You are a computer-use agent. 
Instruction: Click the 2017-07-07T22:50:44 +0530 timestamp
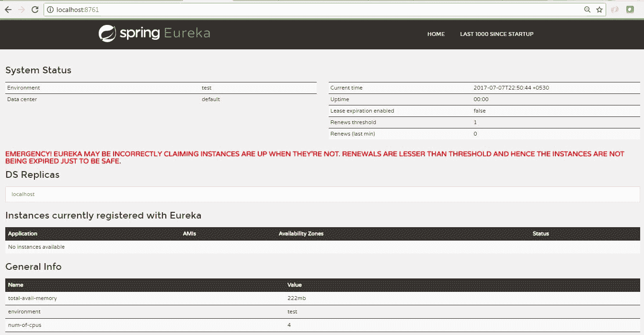click(x=511, y=88)
